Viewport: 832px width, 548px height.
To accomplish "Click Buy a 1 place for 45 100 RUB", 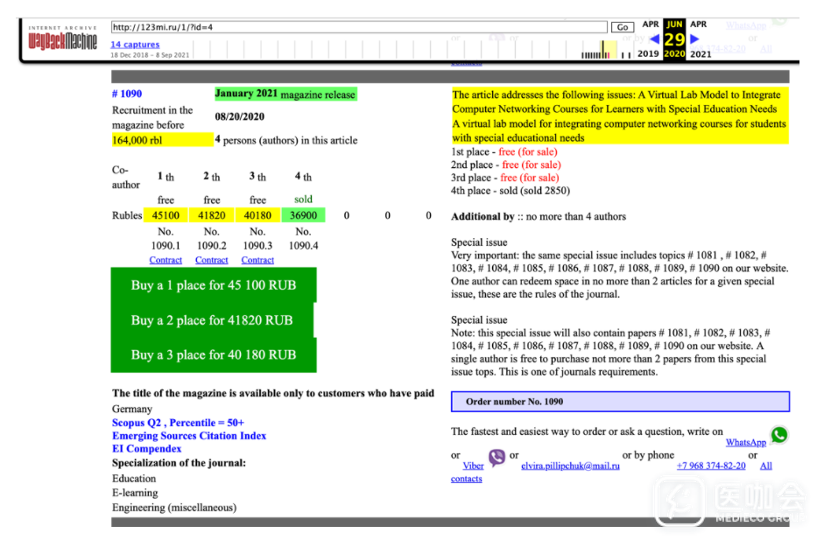I will [x=213, y=285].
